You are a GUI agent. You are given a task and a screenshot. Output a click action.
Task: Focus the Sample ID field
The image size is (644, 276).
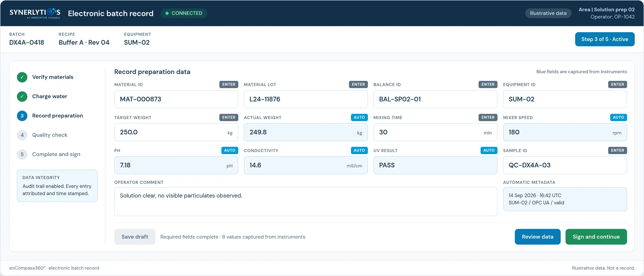565,165
